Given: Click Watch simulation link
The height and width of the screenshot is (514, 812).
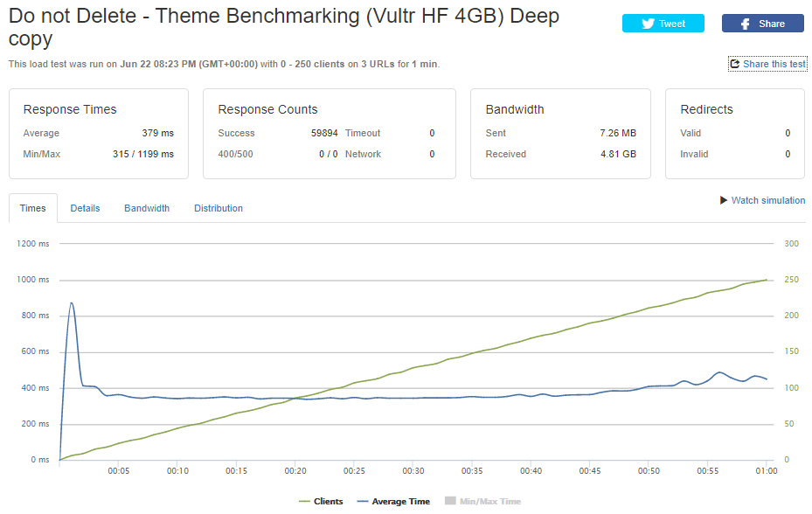Looking at the screenshot, I should coord(768,200).
